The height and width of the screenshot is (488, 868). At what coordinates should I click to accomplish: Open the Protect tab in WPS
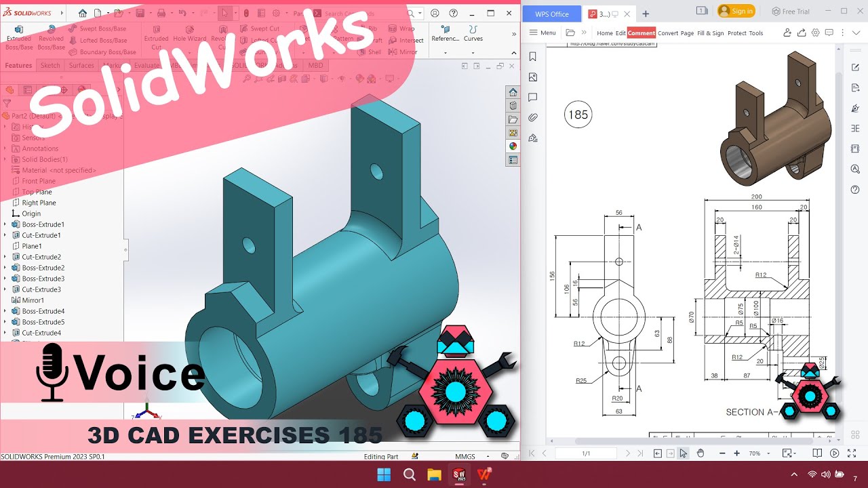click(737, 33)
